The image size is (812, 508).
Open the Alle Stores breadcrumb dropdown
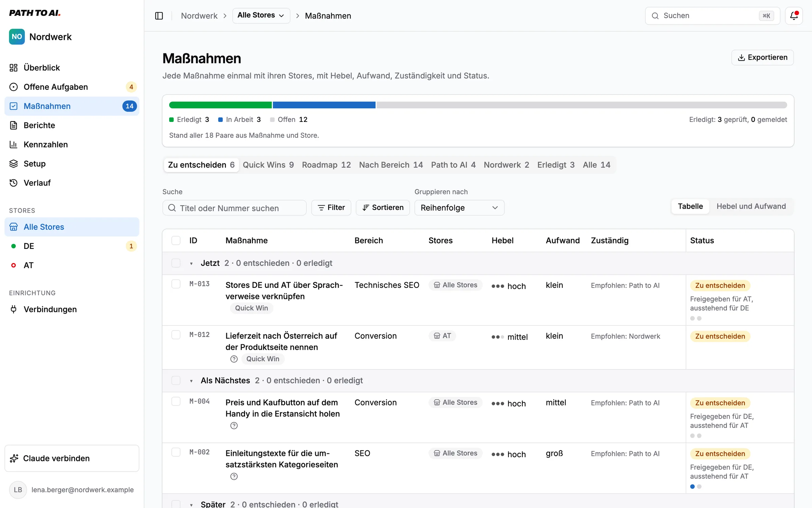click(261, 16)
